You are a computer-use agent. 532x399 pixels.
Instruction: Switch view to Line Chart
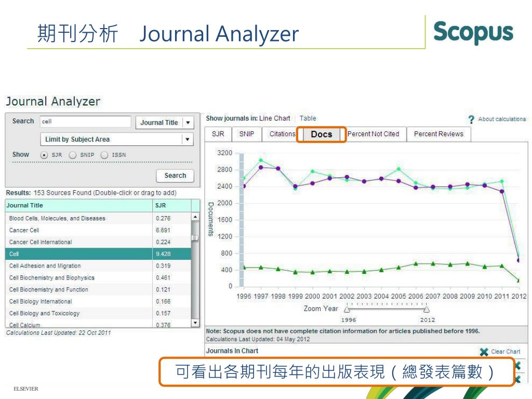point(274,118)
